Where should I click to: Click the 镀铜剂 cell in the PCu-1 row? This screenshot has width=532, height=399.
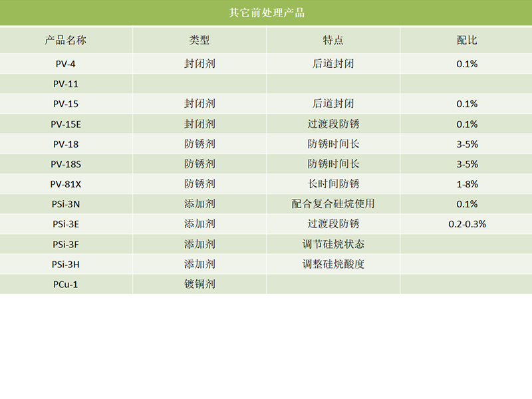click(201, 284)
